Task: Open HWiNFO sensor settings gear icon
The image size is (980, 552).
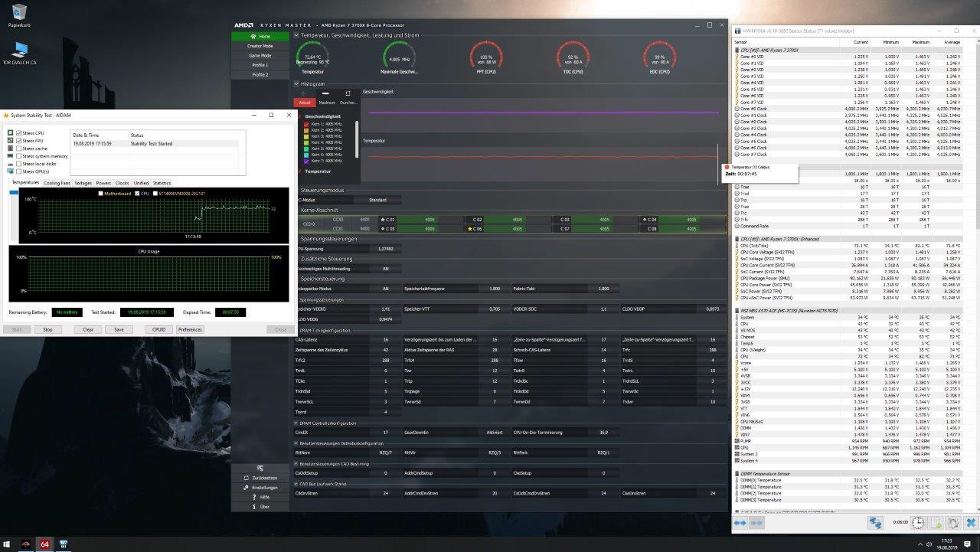Action: click(x=952, y=522)
